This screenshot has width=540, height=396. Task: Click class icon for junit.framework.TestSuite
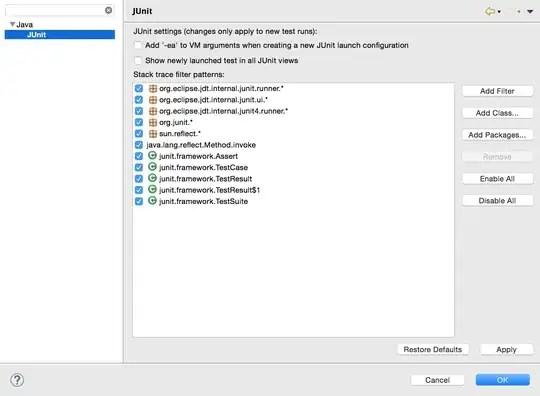pyautogui.click(x=152, y=201)
